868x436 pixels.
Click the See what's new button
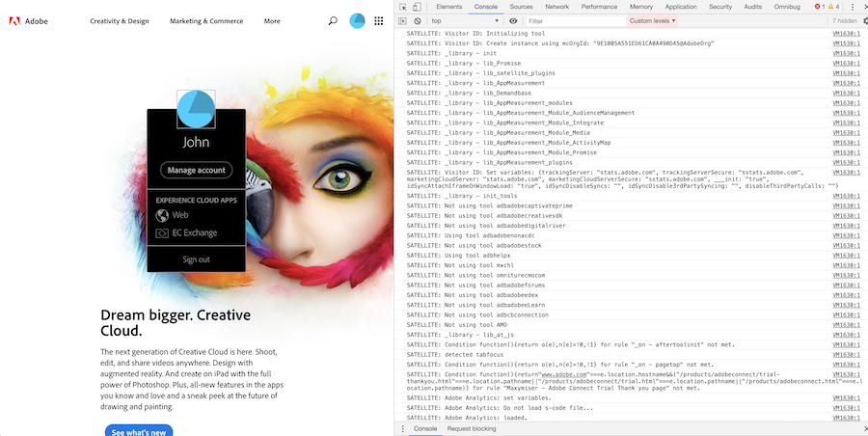click(139, 430)
